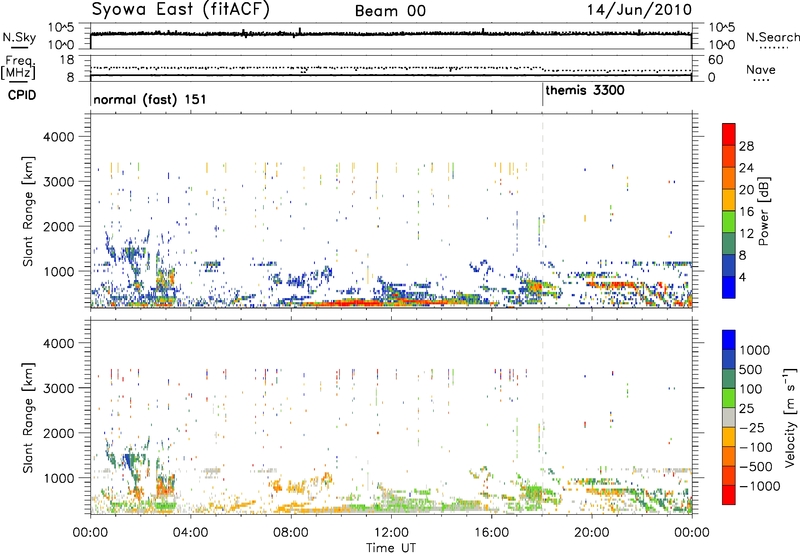Click the bright blue bottom power colorbar segment

(x=729, y=287)
